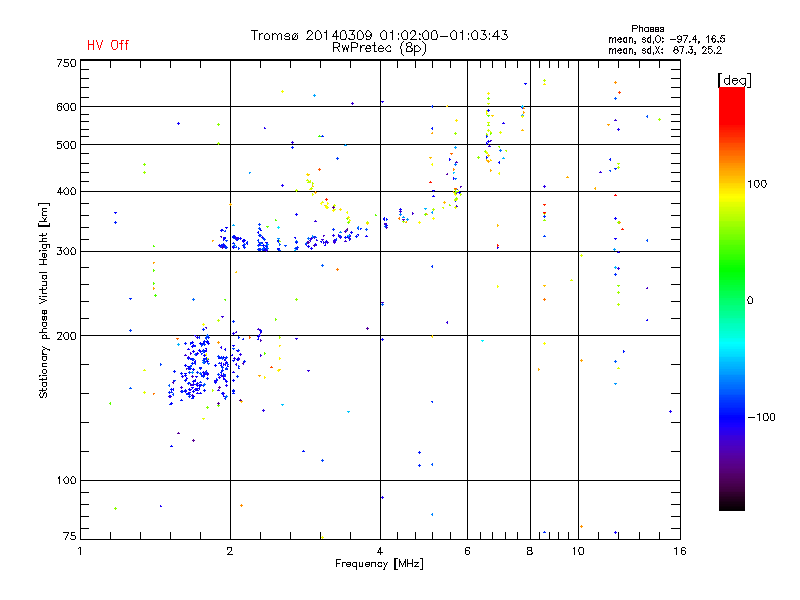This screenshot has width=800, height=600.
Task: Click the x-axis tick label '6'
Action: coord(467,551)
